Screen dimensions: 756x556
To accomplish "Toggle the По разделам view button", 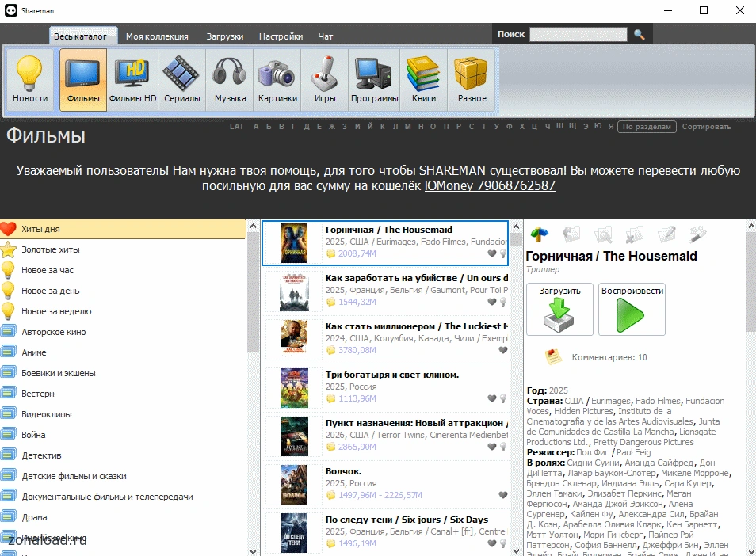I will point(647,127).
